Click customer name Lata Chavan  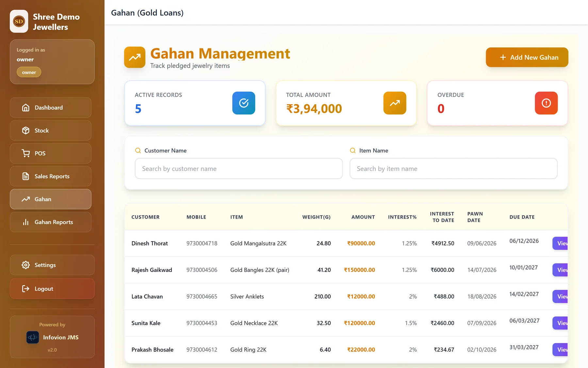(147, 296)
